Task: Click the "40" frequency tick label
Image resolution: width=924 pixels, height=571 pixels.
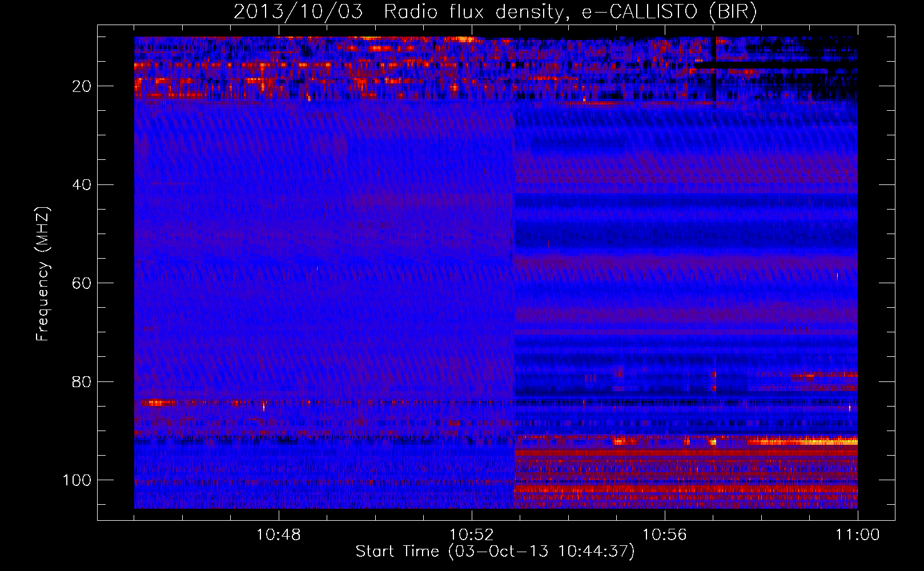Action: click(x=82, y=185)
